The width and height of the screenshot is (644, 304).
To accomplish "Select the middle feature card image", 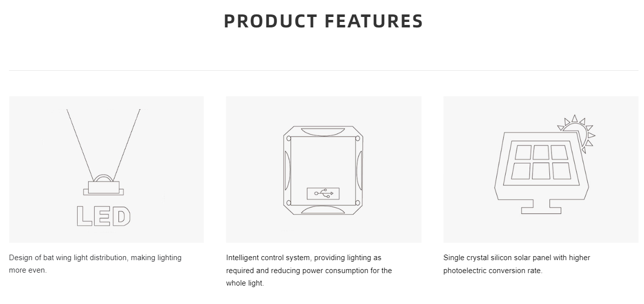I will (x=323, y=169).
